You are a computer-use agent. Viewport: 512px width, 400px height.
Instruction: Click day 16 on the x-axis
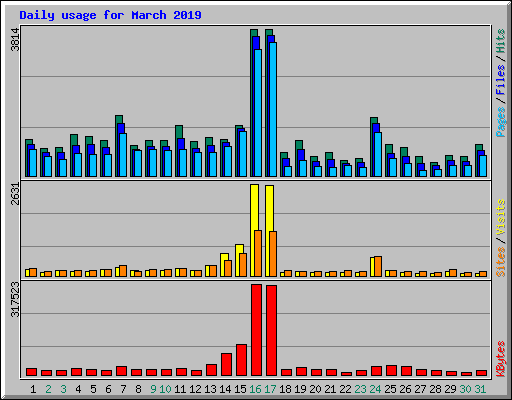(255, 389)
